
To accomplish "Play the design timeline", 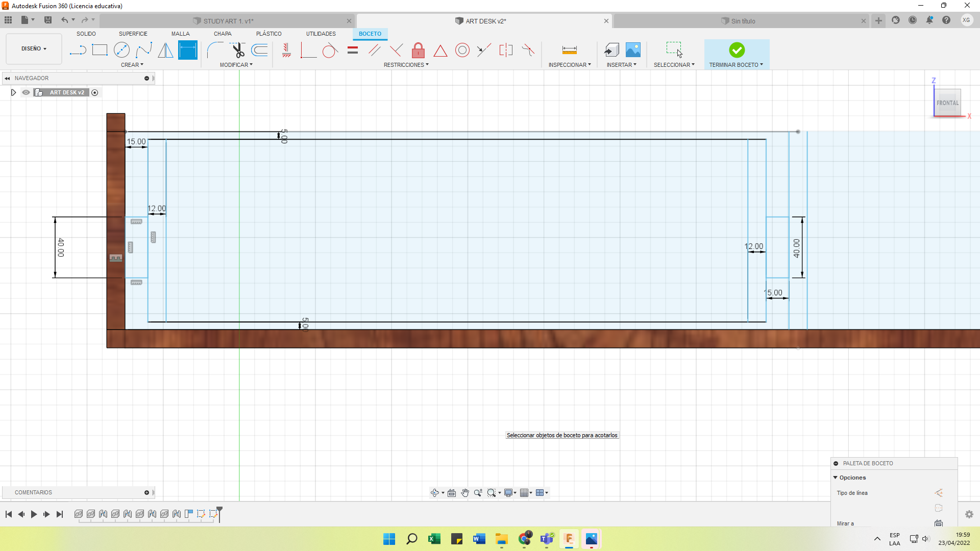I will [34, 514].
